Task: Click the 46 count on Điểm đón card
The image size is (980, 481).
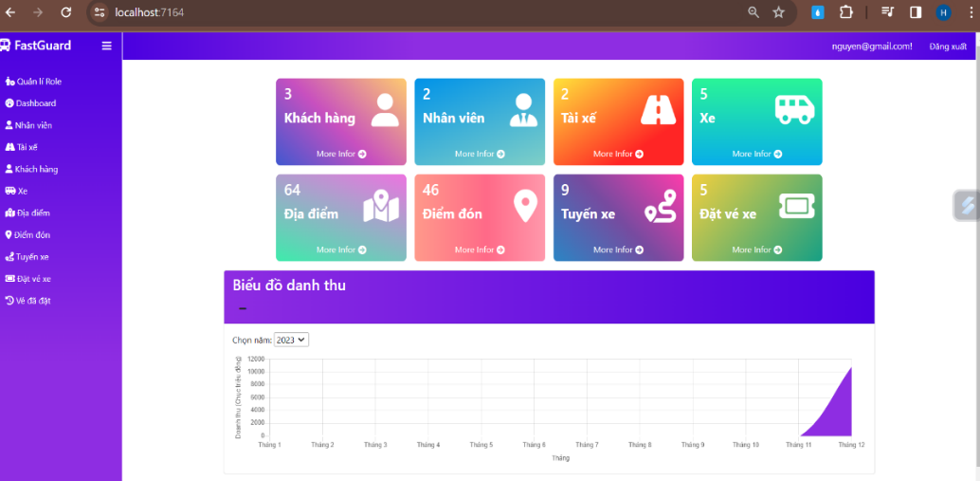Action: [x=430, y=190]
